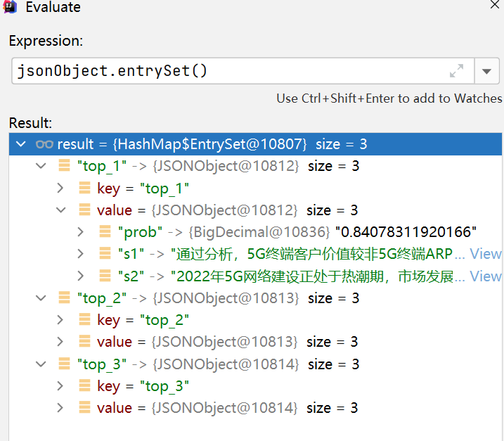Collapse value JSONObject@10812 node
Image resolution: width=504 pixels, height=441 pixels.
coord(60,210)
